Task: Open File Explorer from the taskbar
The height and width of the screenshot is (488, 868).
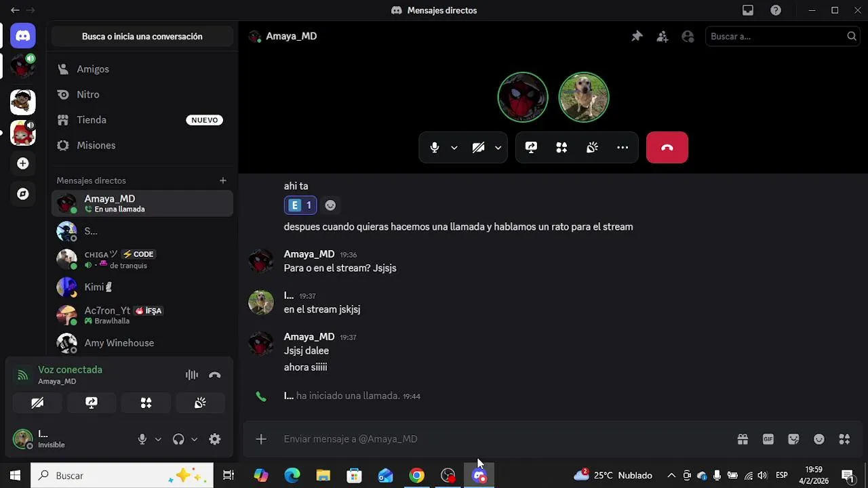Action: 323,476
